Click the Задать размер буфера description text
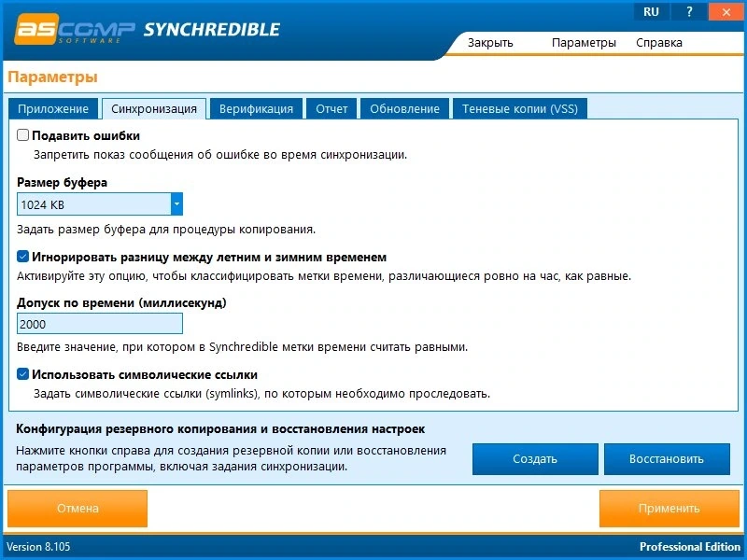Screen dimensions: 747x560 pos(166,230)
